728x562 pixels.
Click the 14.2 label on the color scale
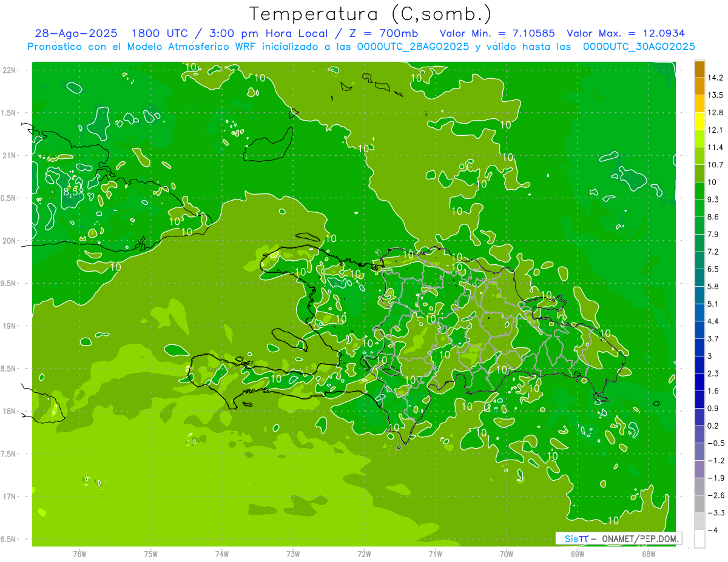click(x=716, y=78)
